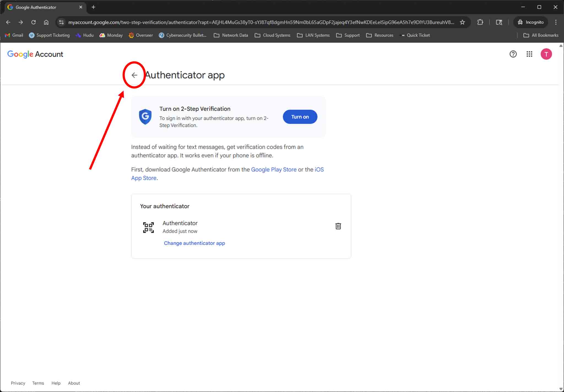Bookmark this page with star icon
The image size is (564, 392).
coord(462,22)
